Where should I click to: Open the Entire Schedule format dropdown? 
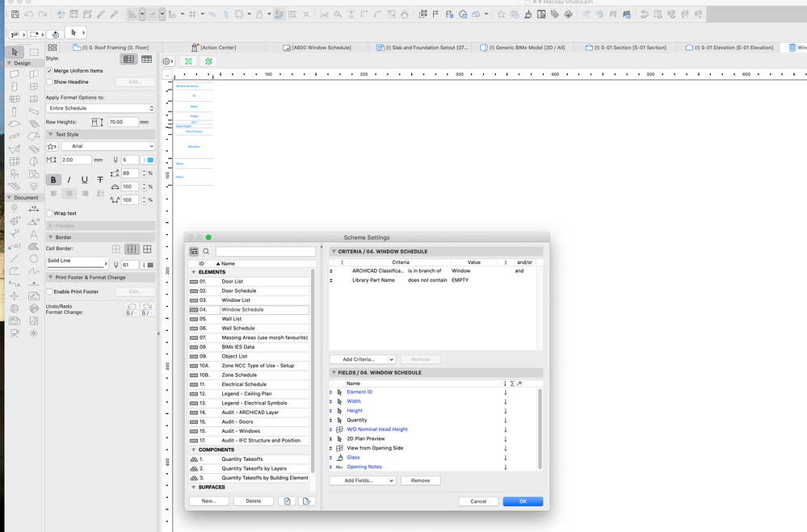(x=100, y=108)
